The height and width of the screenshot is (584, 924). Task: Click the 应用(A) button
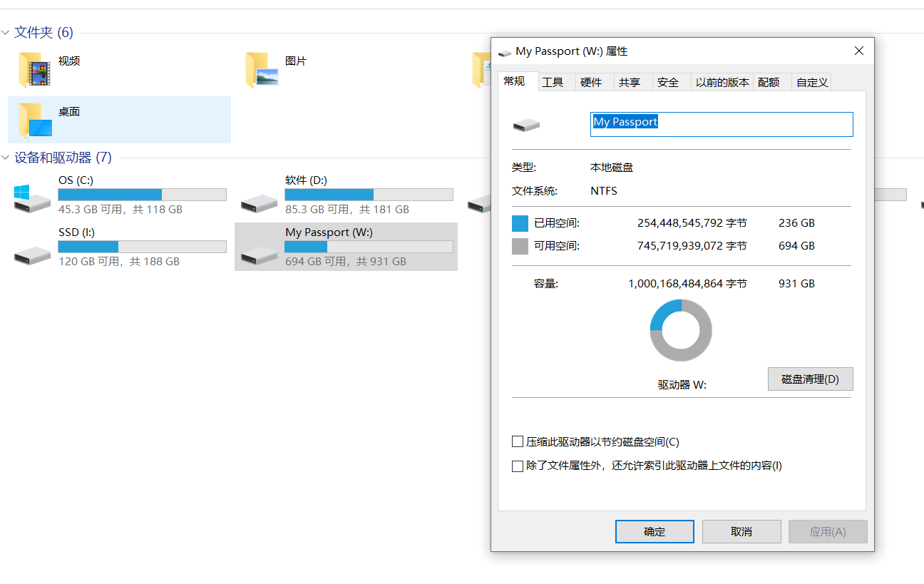(828, 531)
